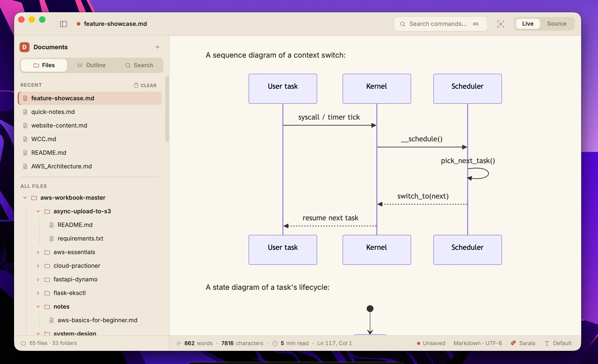Open the Search tab in sidebar
598x364 pixels.
pos(139,65)
